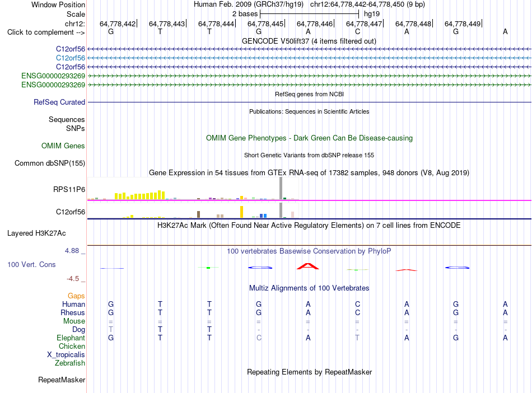Click the Gaps label in Multiz track
This screenshot has width=532, height=393.
coord(76,296)
